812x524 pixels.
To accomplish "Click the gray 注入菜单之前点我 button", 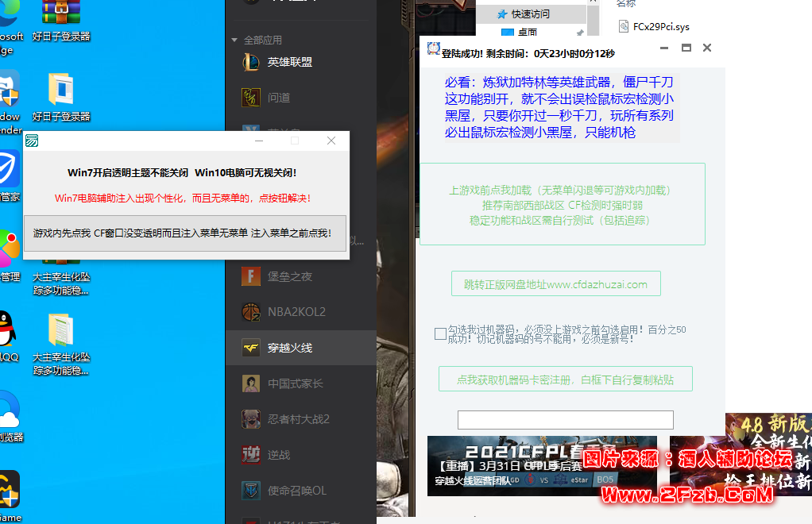I will click(x=181, y=233).
